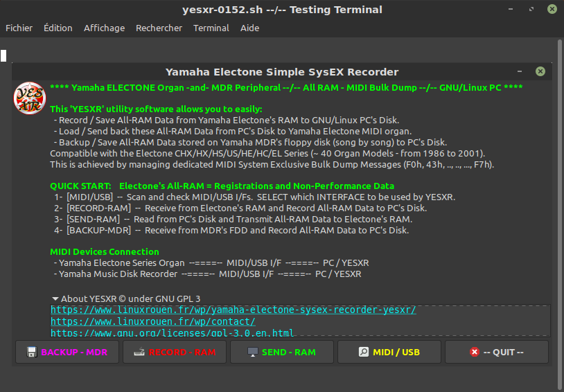Click the 'Yamaha Electone Simple SysEX Recorder' title
The width and height of the screenshot is (564, 392).
[x=282, y=72]
